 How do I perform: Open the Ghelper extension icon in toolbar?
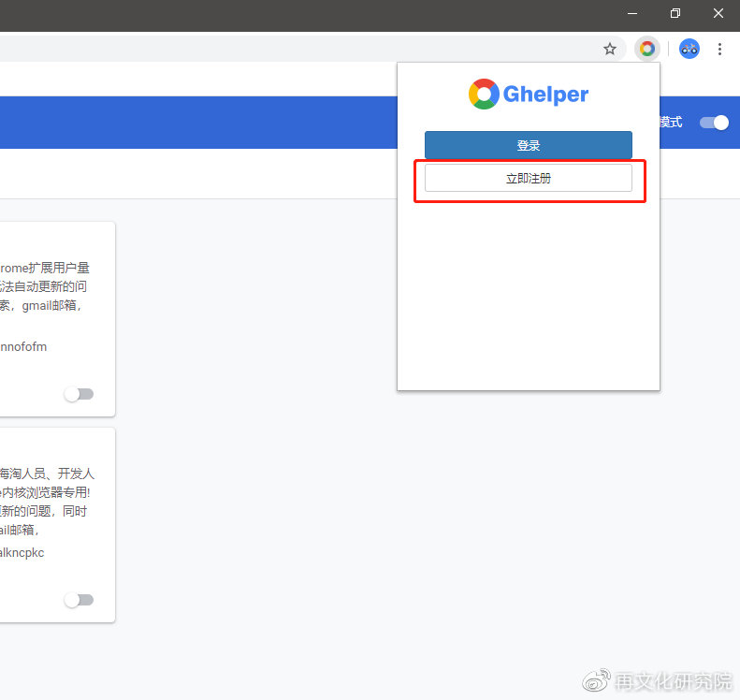point(647,49)
